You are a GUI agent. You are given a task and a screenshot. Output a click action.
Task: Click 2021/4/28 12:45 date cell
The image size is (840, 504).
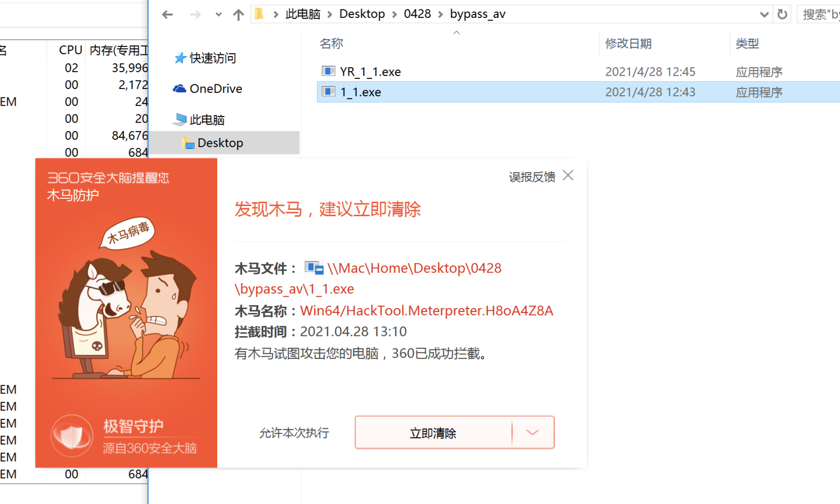[650, 72]
